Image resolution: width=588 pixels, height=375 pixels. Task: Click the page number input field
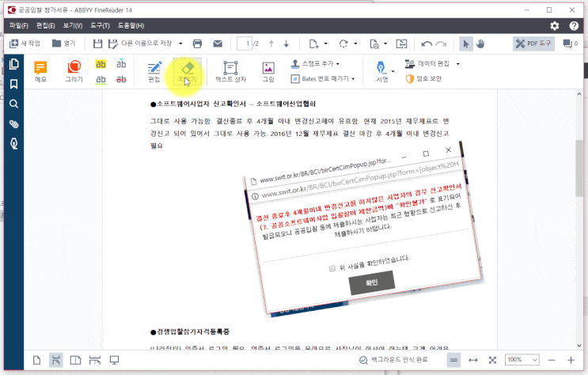click(244, 44)
